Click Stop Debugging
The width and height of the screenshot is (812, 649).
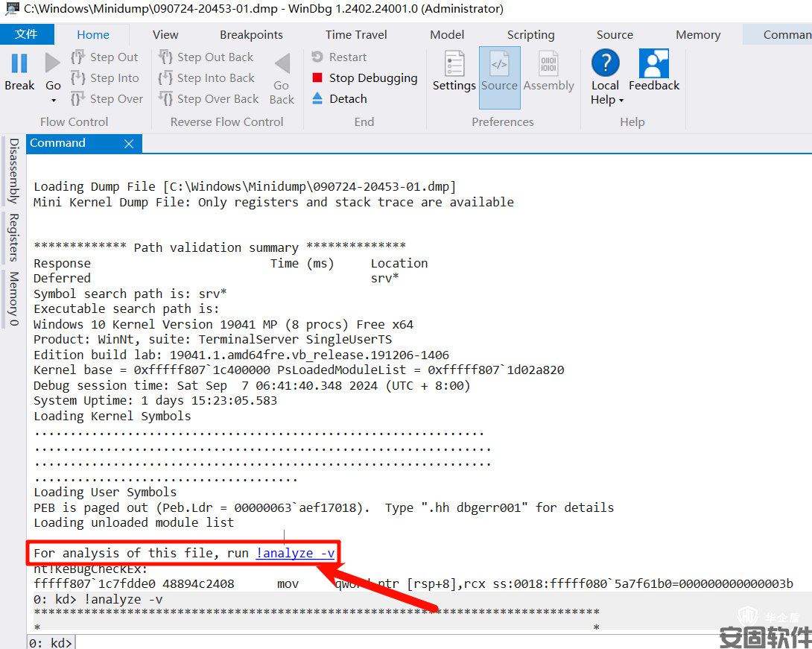pos(364,77)
